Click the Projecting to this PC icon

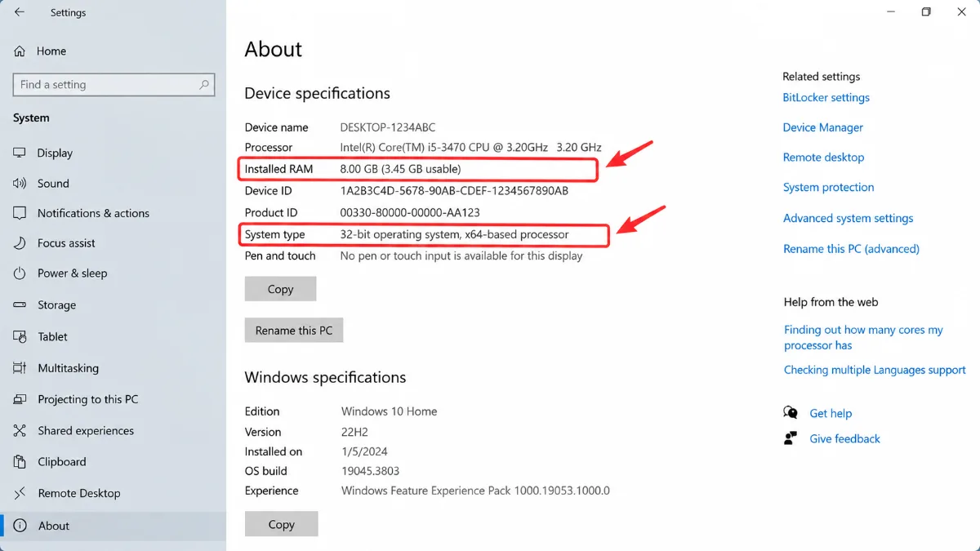tap(20, 399)
